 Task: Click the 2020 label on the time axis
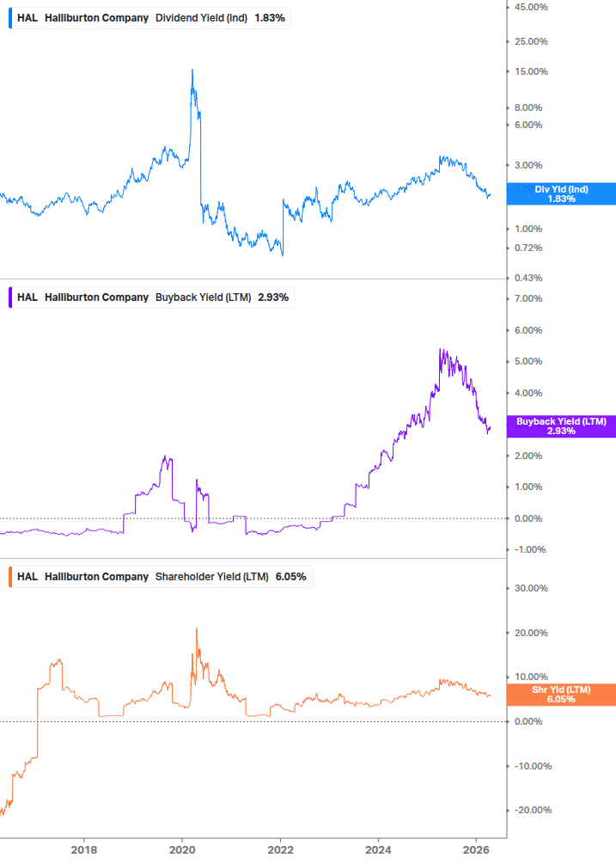pyautogui.click(x=181, y=850)
